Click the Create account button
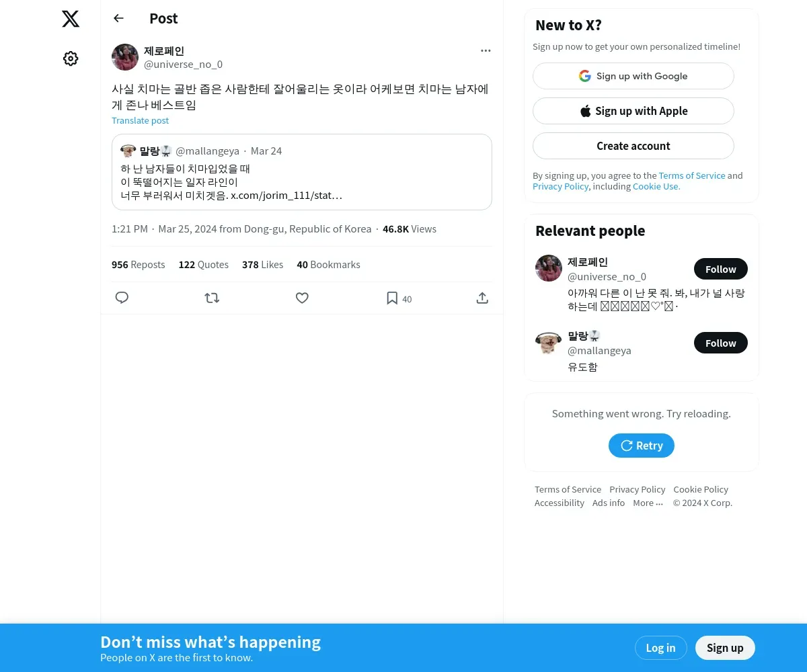Viewport: 807px width, 672px height. (x=633, y=146)
